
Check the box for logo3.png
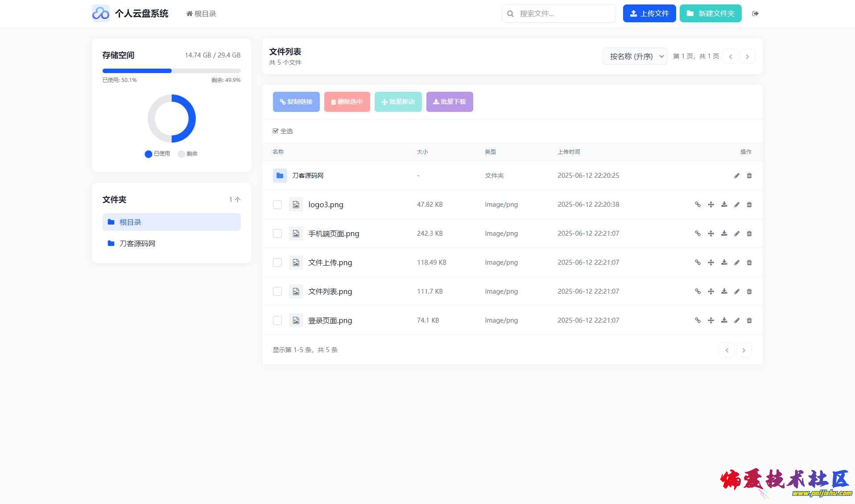tap(277, 205)
